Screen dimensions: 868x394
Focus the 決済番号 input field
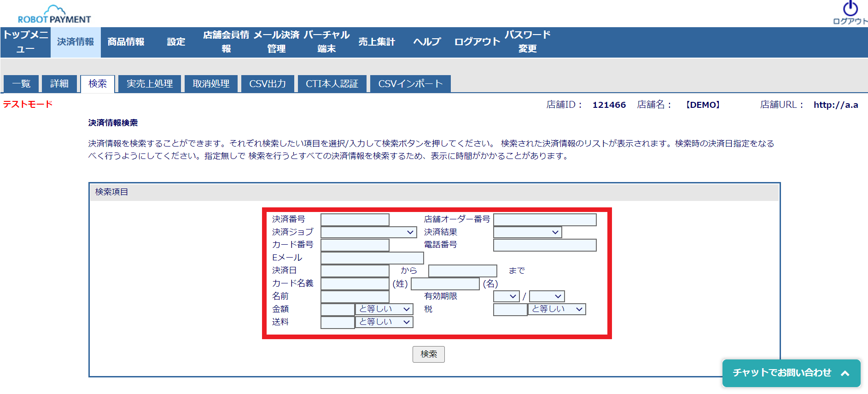355,220
